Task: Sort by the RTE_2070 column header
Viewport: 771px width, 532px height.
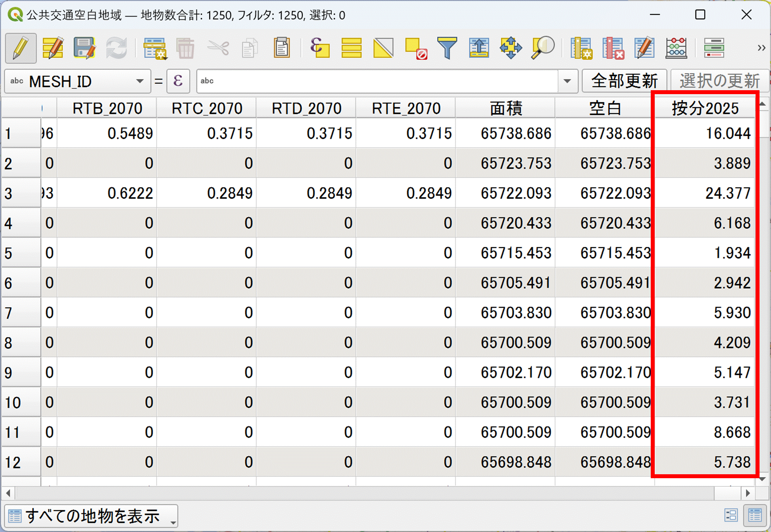Action: [x=406, y=108]
